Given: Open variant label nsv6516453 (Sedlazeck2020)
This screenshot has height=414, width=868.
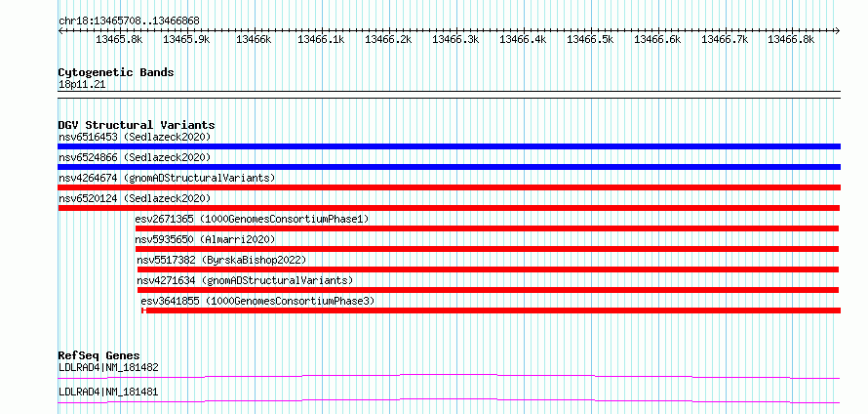Looking at the screenshot, I should coord(135,137).
